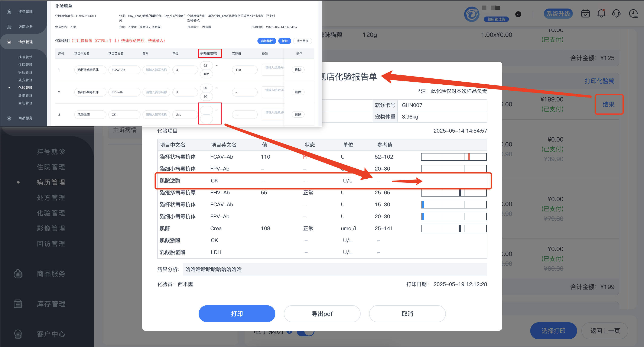Delete row 1 猫杯状病毒抗体 via 删除

click(298, 70)
